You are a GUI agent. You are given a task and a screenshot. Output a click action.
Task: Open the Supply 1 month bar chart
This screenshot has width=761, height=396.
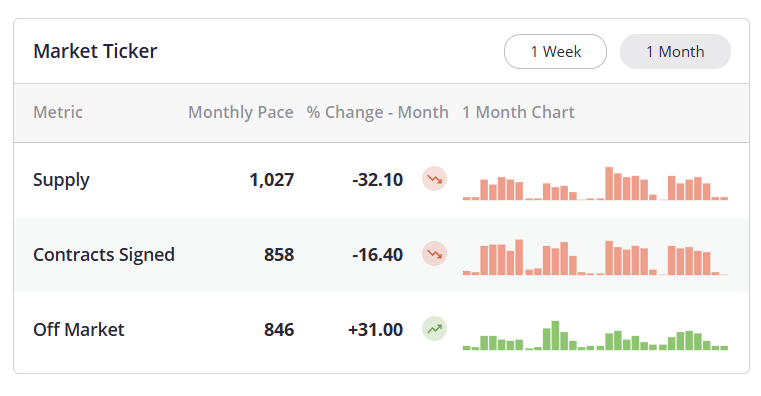pos(596,183)
